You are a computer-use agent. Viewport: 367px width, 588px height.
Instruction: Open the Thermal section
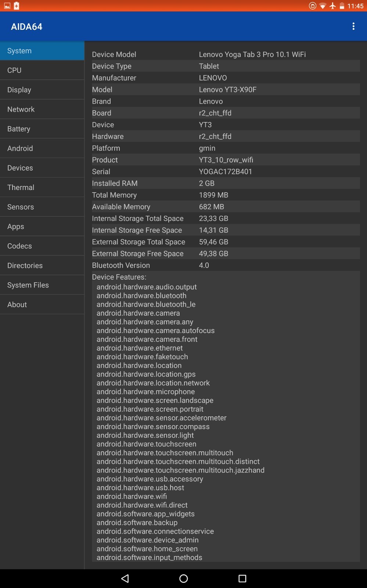[42, 187]
